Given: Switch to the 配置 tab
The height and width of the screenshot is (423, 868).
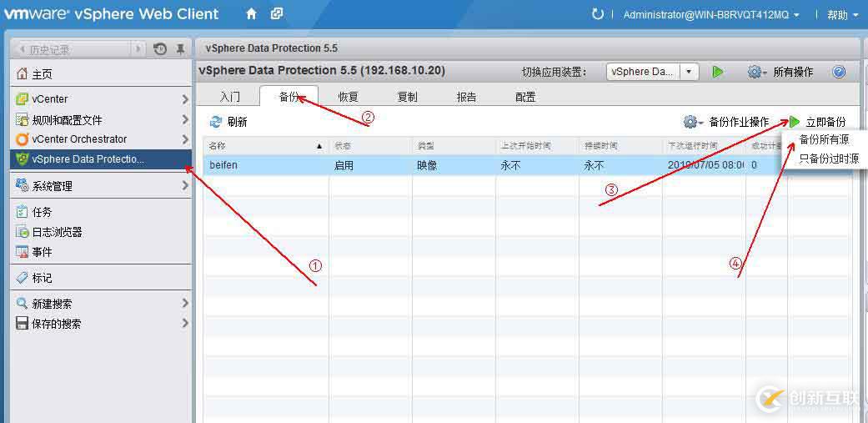Looking at the screenshot, I should (x=525, y=97).
